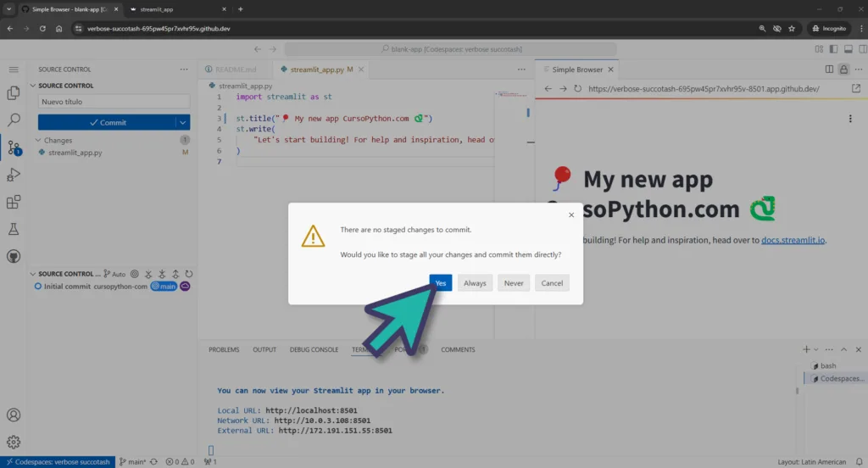The image size is (868, 468).
Task: Maximize the terminal panel with caret icon
Action: click(x=843, y=349)
